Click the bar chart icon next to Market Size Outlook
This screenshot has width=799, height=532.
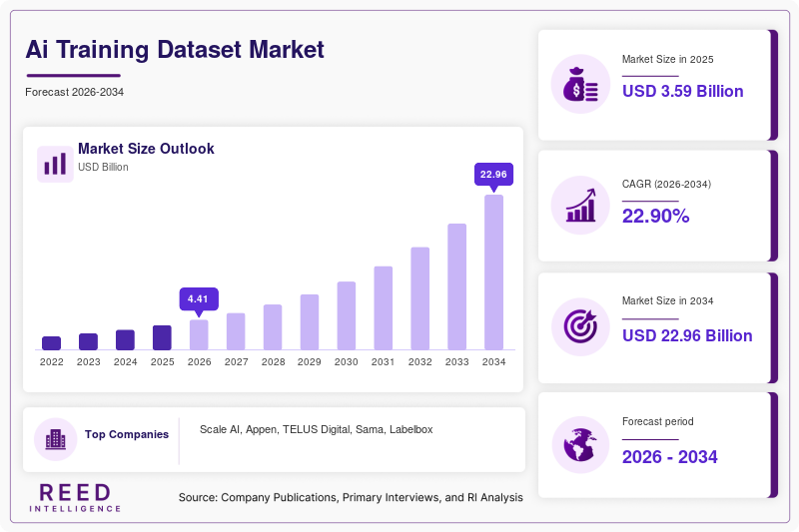click(55, 164)
